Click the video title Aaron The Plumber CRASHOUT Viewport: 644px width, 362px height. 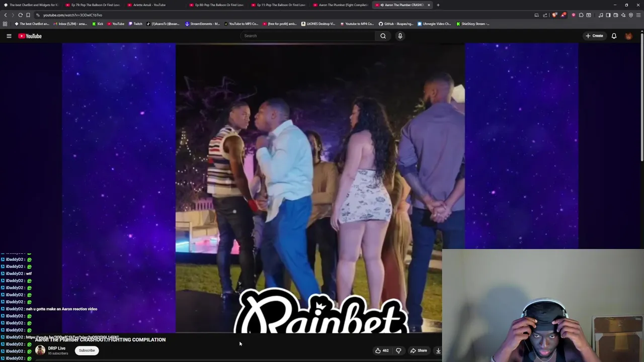click(100, 340)
